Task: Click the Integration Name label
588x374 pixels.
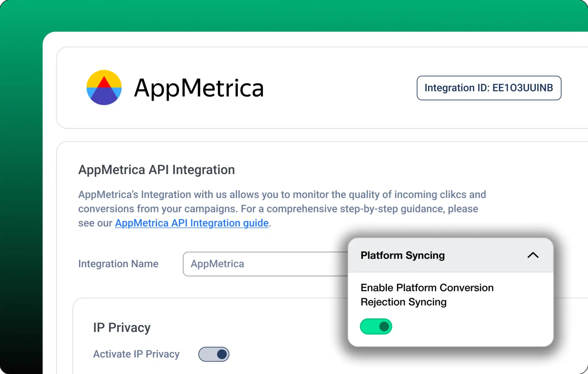Action: (118, 264)
